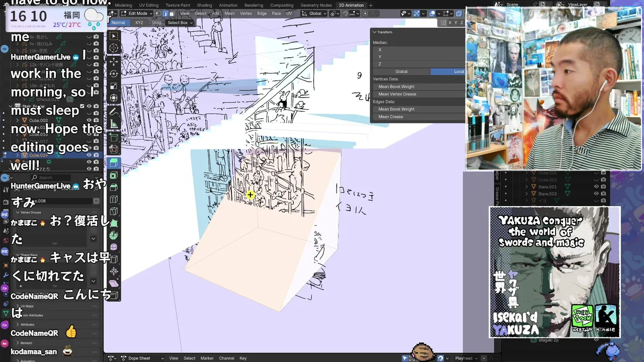Click the mesh symmetry butterfly icon
Screen dimensions: 644x362
click(443, 23)
